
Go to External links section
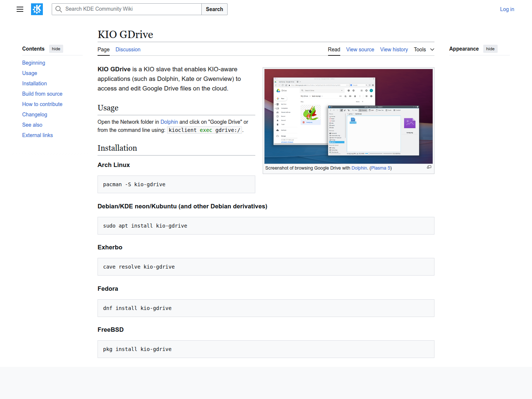[x=37, y=135]
